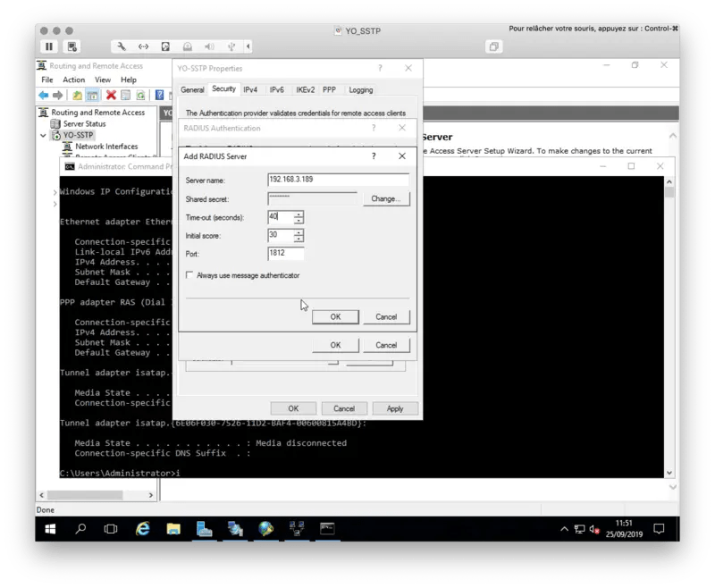
Task: Click the Help icon in the RRAS toolbar
Action: [159, 94]
